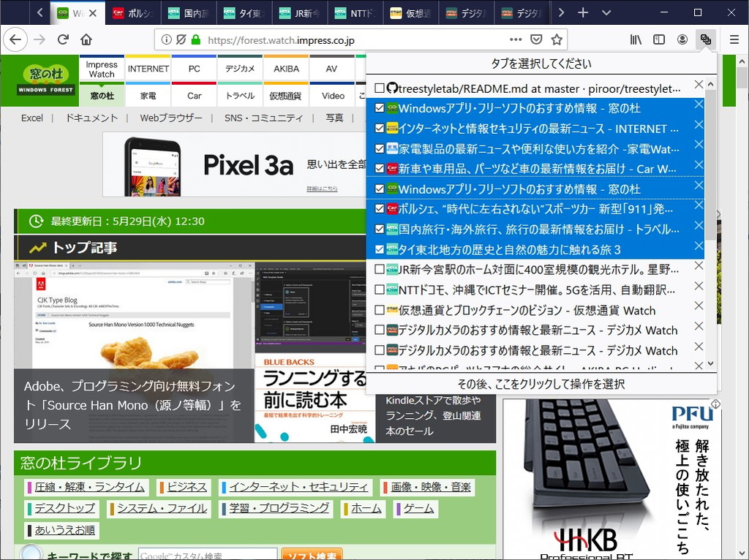This screenshot has width=749, height=560.
Task: Reload the current page
Action: pyautogui.click(x=63, y=39)
